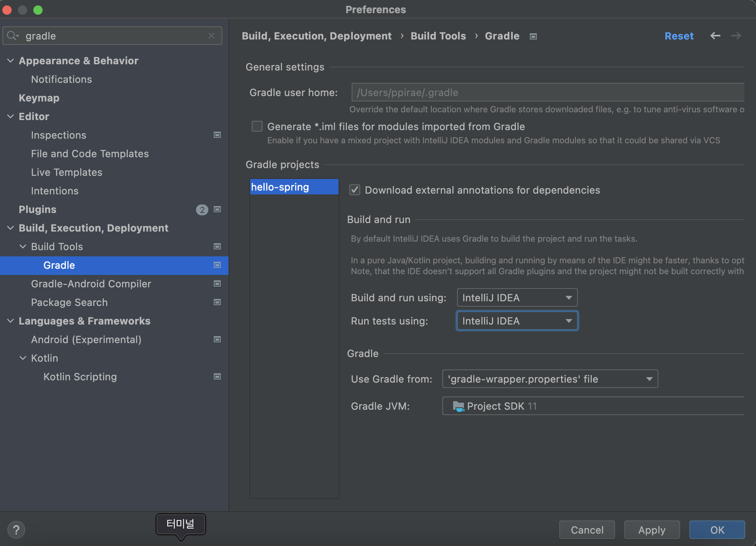Open the Build and run using dropdown
The image size is (756, 546).
(517, 297)
